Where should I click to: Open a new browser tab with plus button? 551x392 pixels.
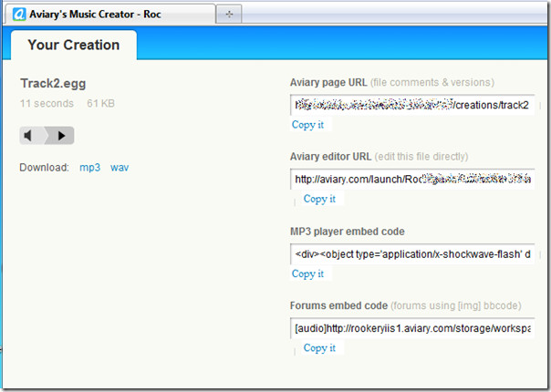[x=229, y=15]
